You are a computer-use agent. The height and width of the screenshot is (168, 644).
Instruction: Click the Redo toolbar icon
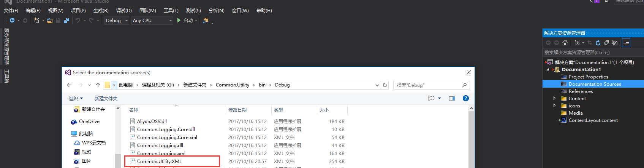point(91,21)
